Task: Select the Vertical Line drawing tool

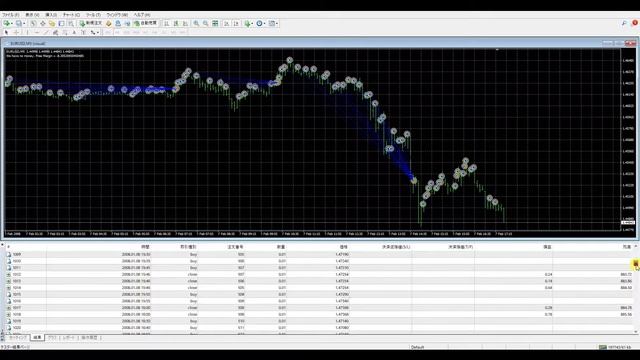Action: (x=27, y=32)
